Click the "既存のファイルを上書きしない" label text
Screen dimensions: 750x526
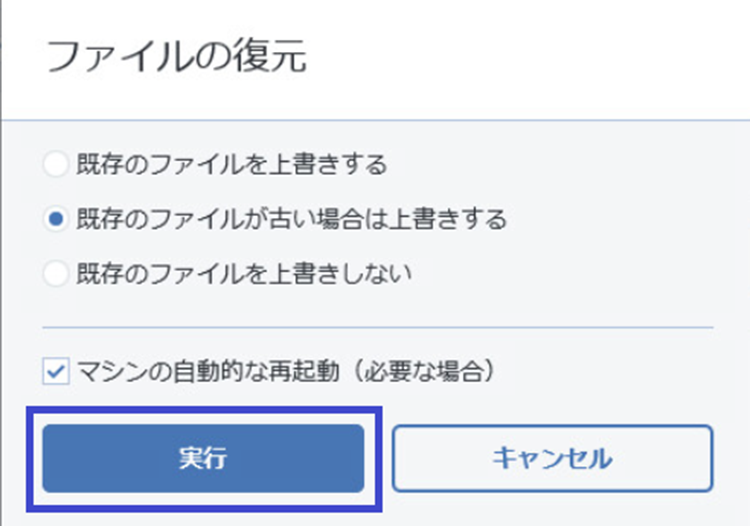[x=244, y=272]
